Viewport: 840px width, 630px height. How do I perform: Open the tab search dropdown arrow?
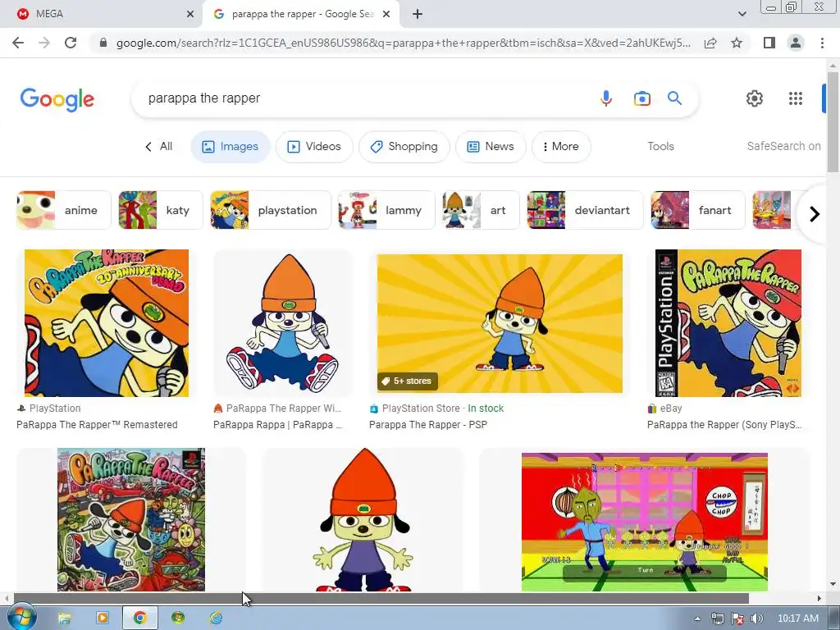coord(742,14)
